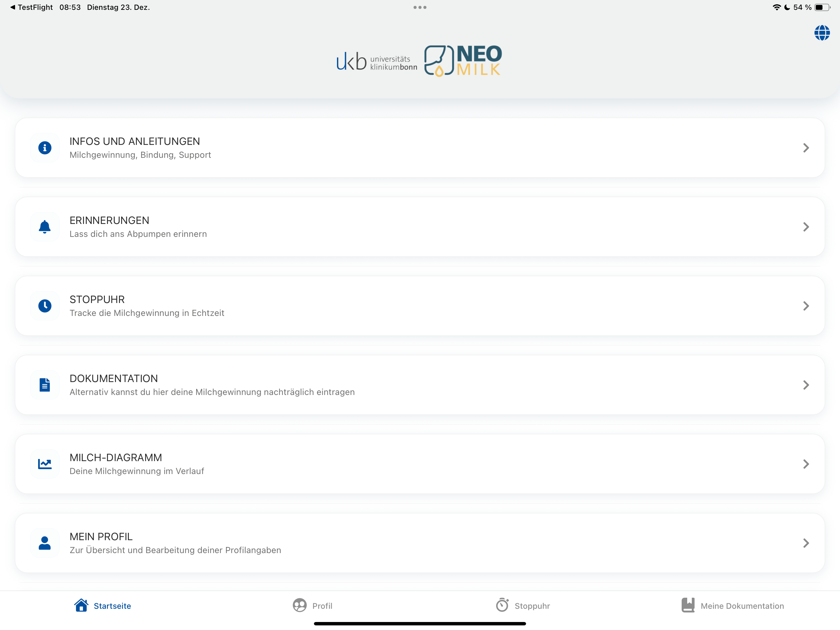Image resolution: width=840 pixels, height=630 pixels.
Task: Open Mein Profil row chevron arrow
Action: coord(806,543)
